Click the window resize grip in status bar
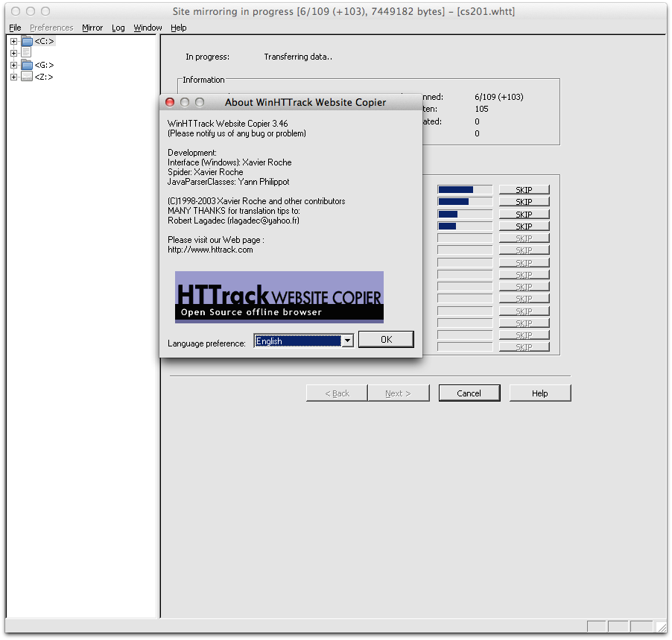Screen dimensions: 672x640 click(662, 627)
